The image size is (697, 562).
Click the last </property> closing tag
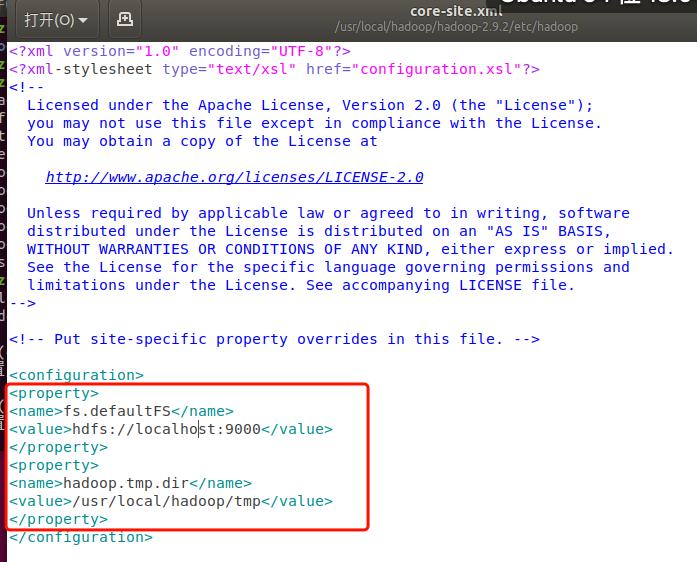pyautogui.click(x=58, y=519)
